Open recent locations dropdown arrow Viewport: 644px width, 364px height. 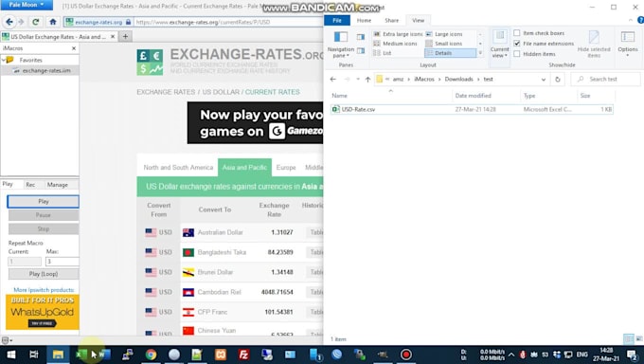(358, 80)
